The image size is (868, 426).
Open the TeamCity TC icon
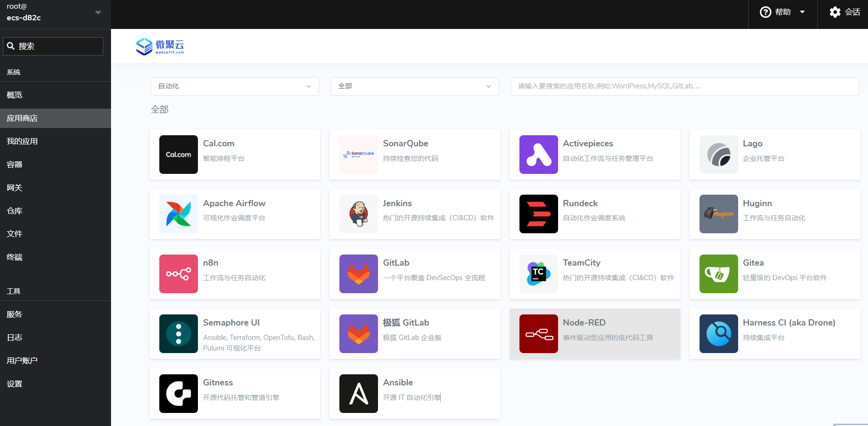pyautogui.click(x=538, y=274)
